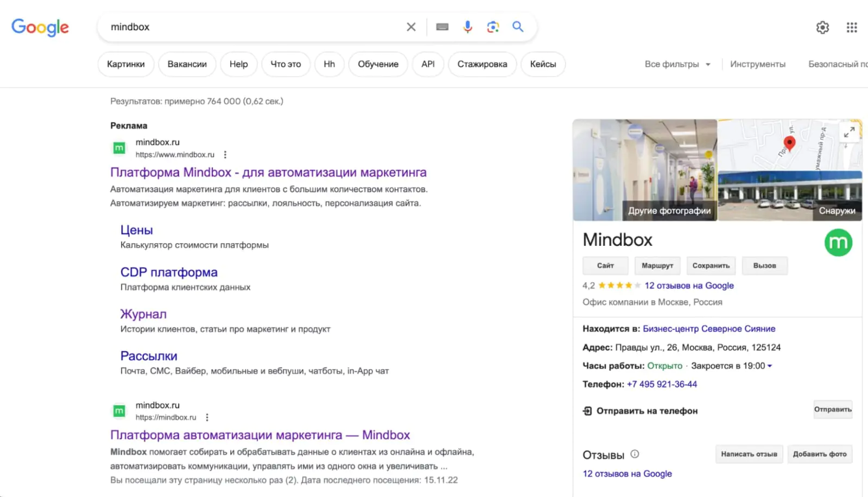The height and width of the screenshot is (497, 868).
Task: Open settings gear icon
Action: pos(822,27)
